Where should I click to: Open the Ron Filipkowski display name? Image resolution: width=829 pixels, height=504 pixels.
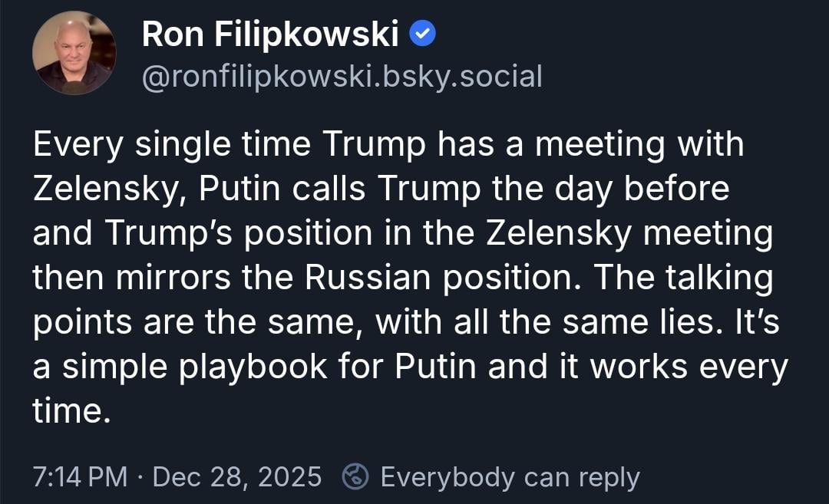(x=270, y=34)
